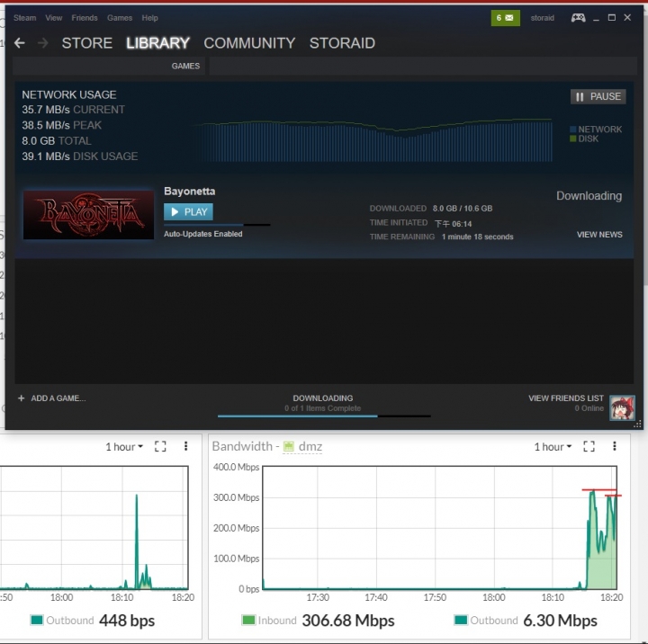Image resolution: width=648 pixels, height=644 pixels.
Task: Open the COMMUNITY section
Action: [249, 43]
